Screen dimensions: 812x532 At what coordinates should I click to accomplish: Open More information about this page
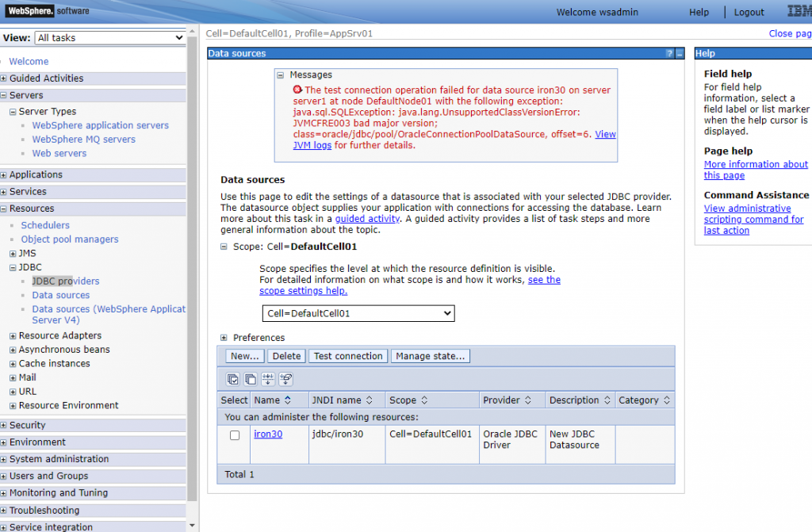point(756,170)
